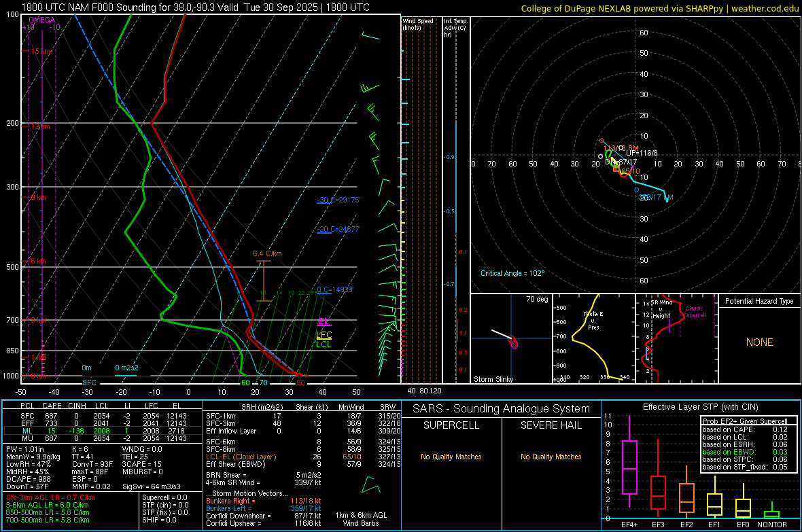This screenshot has width=802, height=532.
Task: Click the green 'LCL' marker on the skew-T
Action: (324, 344)
